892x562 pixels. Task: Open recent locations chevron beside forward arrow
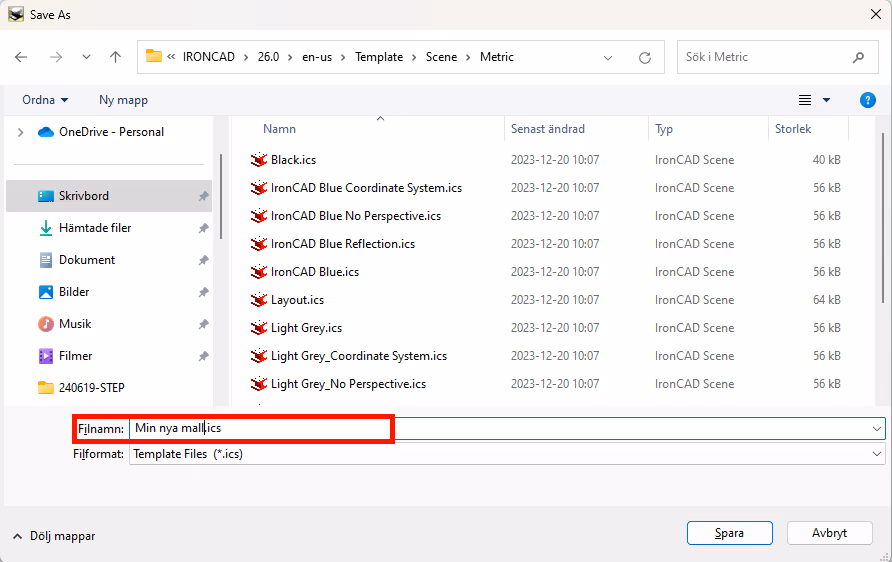(86, 57)
